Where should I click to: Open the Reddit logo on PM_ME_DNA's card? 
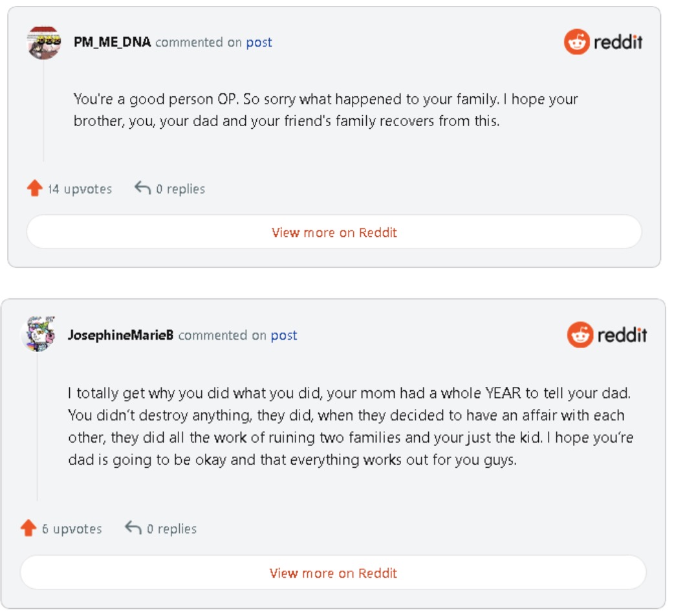(x=603, y=42)
